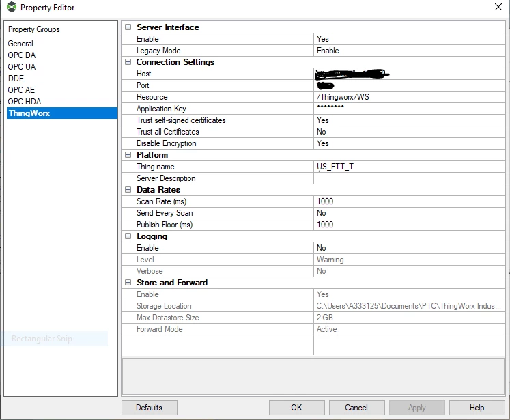Edit Thing name value US_FTT_T
This screenshot has width=510, height=420.
(409, 167)
